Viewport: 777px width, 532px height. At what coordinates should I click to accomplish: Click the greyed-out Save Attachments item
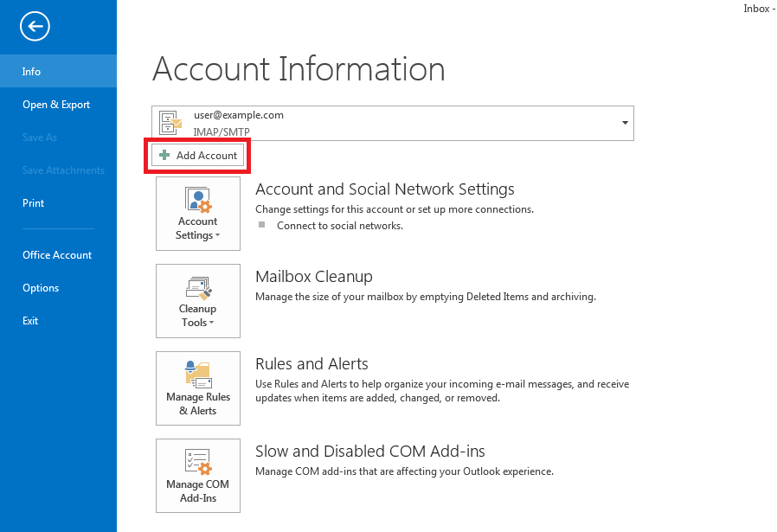pos(63,170)
